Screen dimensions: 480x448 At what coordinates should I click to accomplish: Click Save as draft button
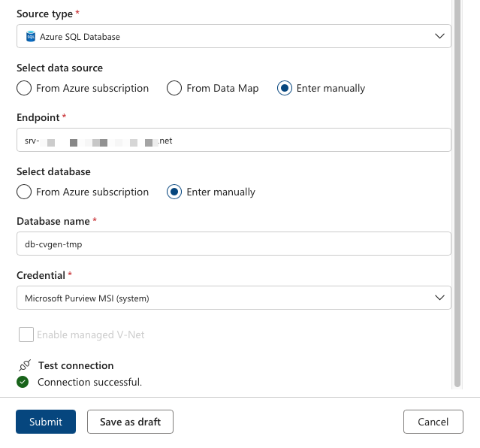point(130,422)
